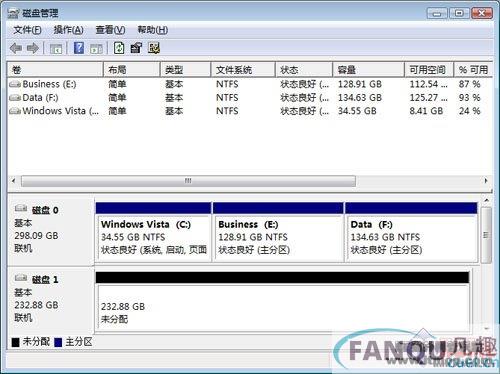Viewport: 500px width, 374px height.
Task: Toggle the console tree pane icon
Action: coord(56,49)
